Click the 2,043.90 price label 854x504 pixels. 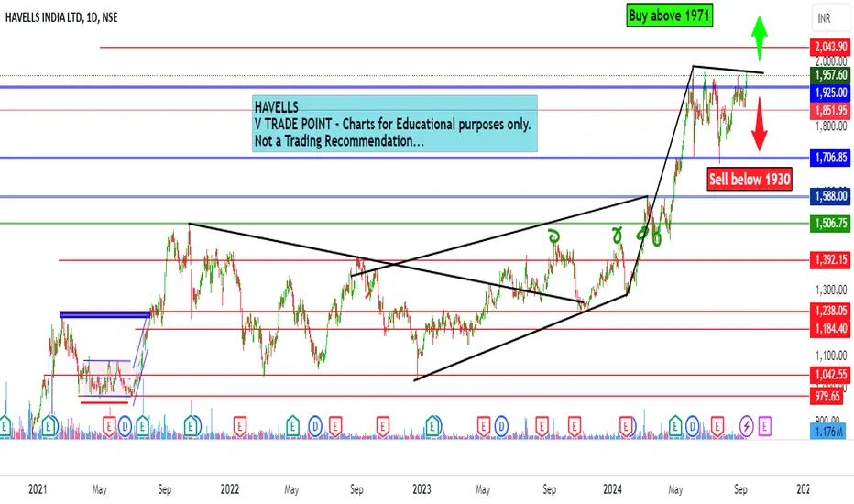click(x=830, y=47)
